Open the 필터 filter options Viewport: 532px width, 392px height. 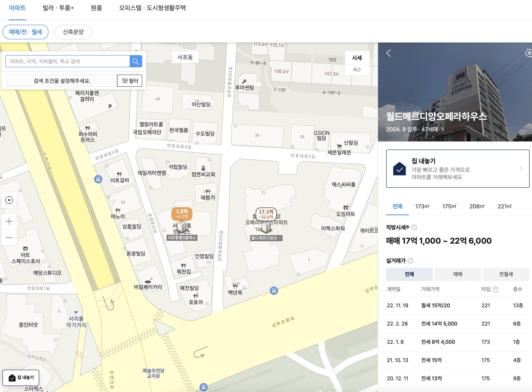(x=130, y=81)
